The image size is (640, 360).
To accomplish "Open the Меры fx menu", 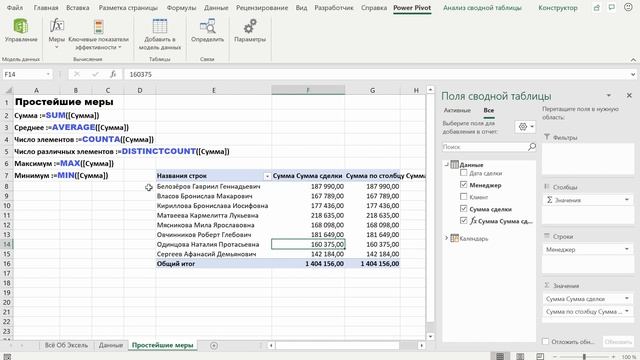I will (56, 33).
